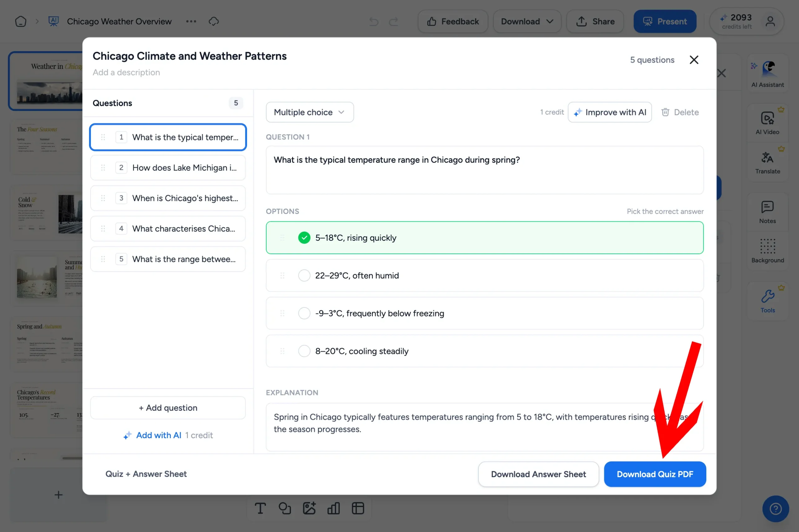Open the Notes panel
Image resolution: width=799 pixels, height=532 pixels.
point(767,212)
